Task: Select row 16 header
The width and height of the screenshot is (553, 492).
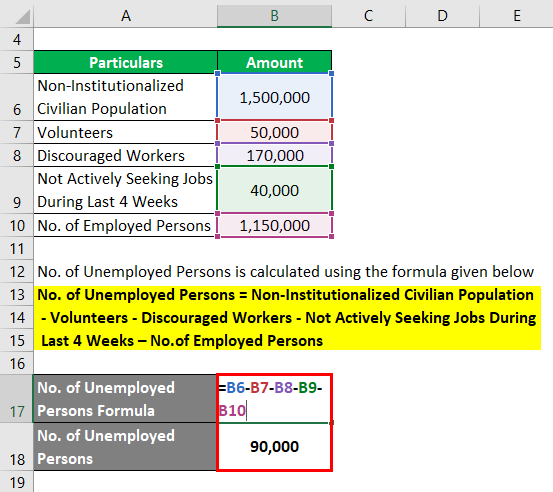Action: (17, 363)
